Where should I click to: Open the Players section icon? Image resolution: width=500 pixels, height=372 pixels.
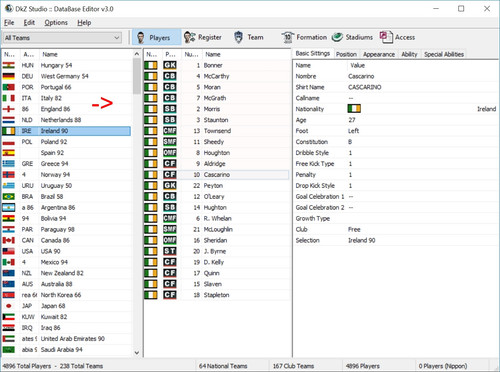(x=141, y=37)
